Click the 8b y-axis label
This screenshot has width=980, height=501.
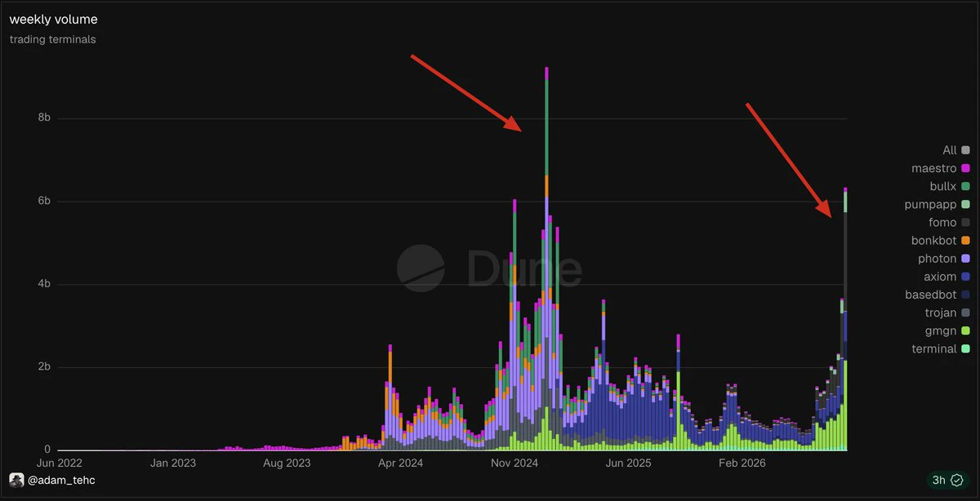point(43,117)
